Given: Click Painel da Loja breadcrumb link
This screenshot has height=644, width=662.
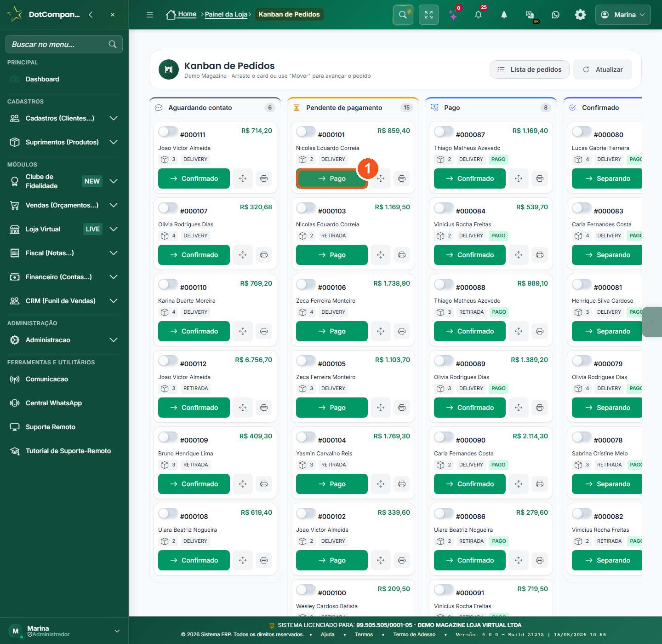Looking at the screenshot, I should tap(226, 14).
